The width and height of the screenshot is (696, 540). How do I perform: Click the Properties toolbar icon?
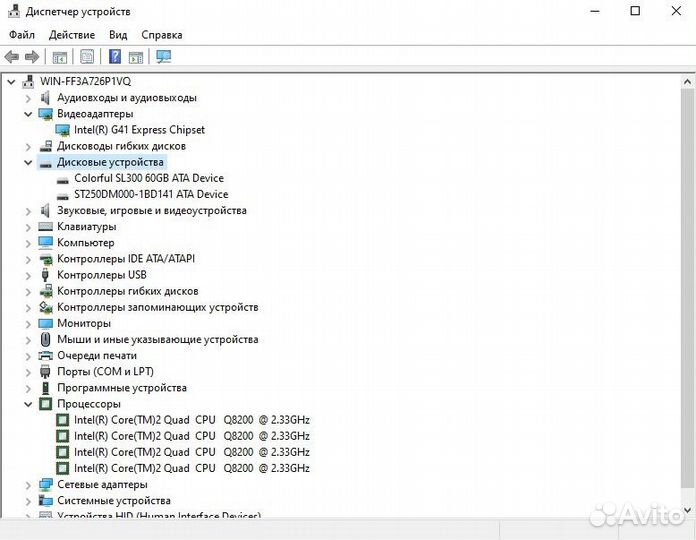coord(87,56)
